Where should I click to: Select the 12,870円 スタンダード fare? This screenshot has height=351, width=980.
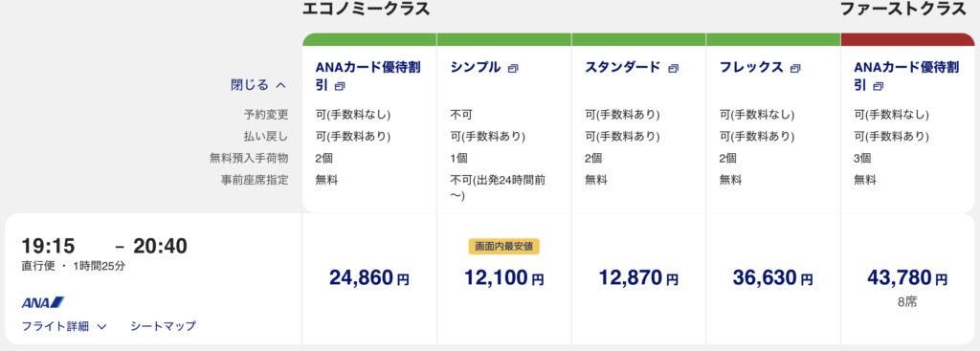click(638, 278)
